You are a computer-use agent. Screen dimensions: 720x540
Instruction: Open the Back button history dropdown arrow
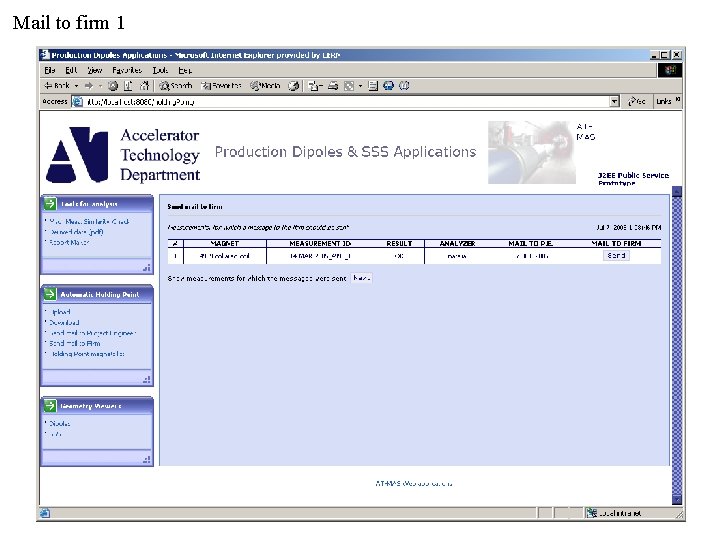coord(76,86)
